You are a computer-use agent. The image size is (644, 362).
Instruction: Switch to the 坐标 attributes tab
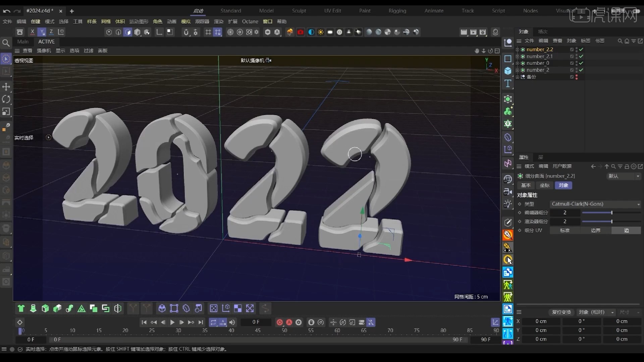pyautogui.click(x=545, y=185)
